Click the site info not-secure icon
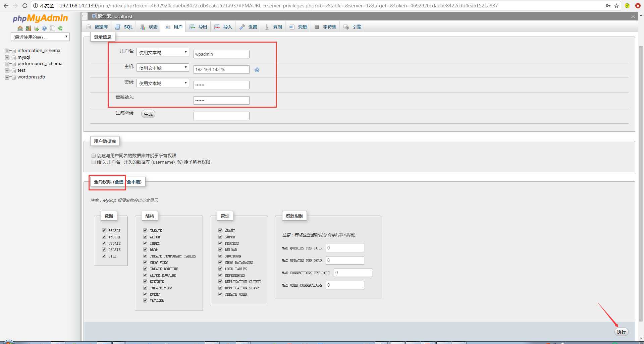 (x=36, y=6)
